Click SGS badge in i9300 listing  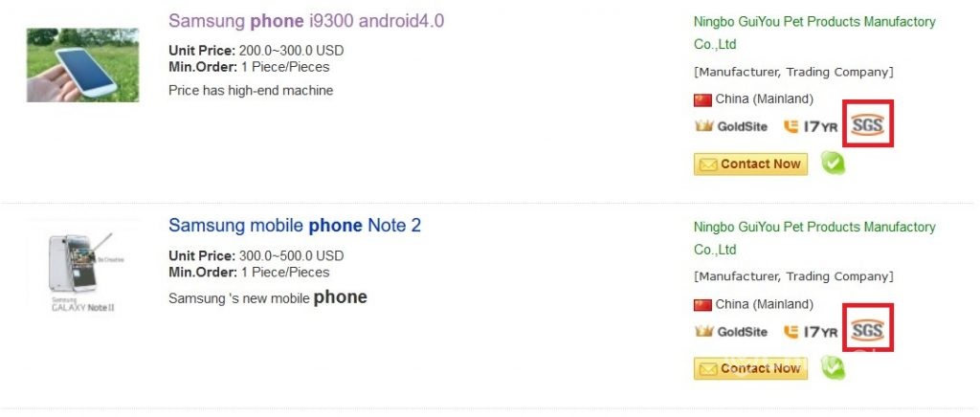pyautogui.click(x=867, y=125)
